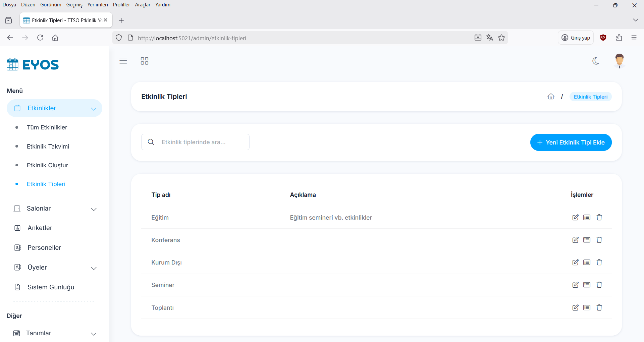
Task: Open the Yer imleri browser menu
Action: [97, 5]
